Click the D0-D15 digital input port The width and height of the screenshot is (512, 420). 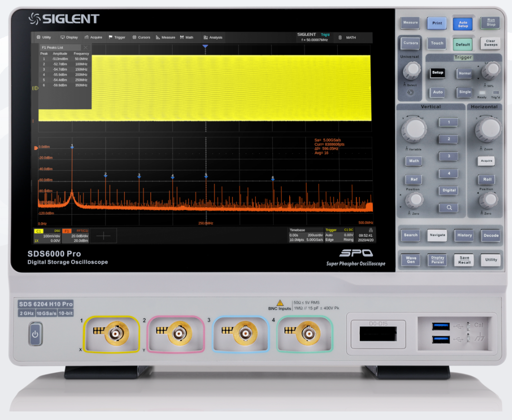click(378, 334)
